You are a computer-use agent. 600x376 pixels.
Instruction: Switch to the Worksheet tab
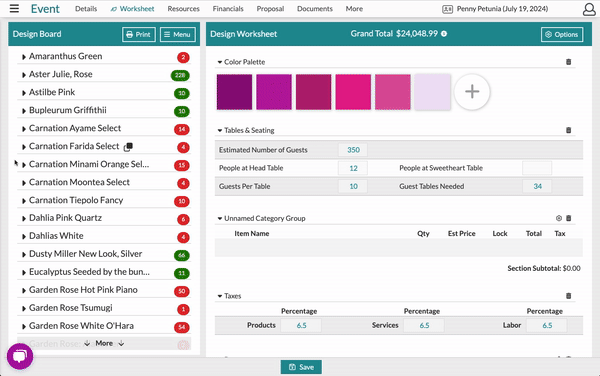(x=132, y=8)
